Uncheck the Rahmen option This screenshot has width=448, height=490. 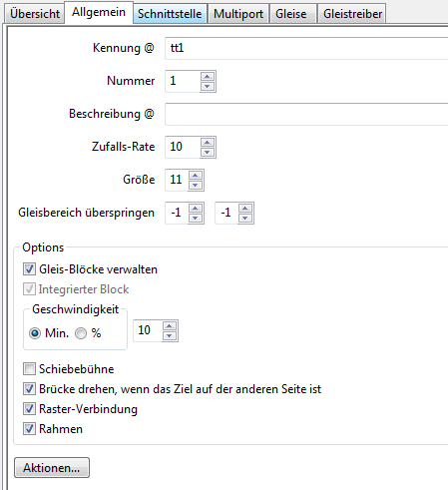(29, 429)
